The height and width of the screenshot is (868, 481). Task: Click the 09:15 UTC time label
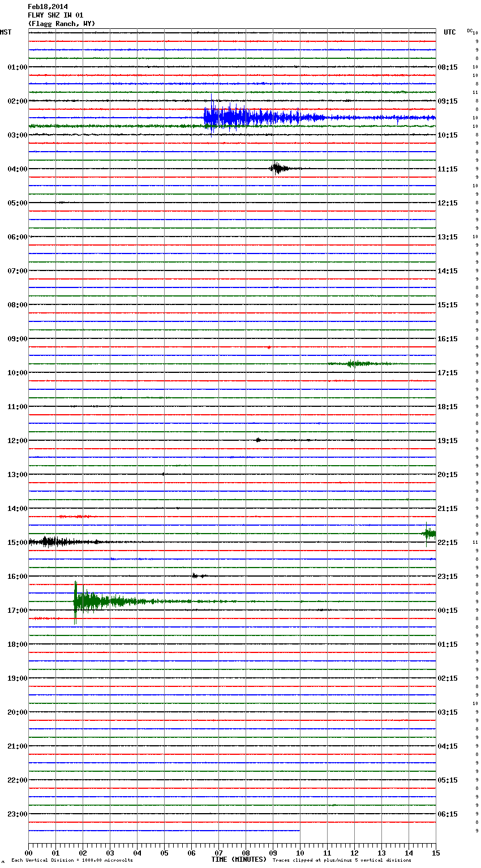tap(448, 101)
